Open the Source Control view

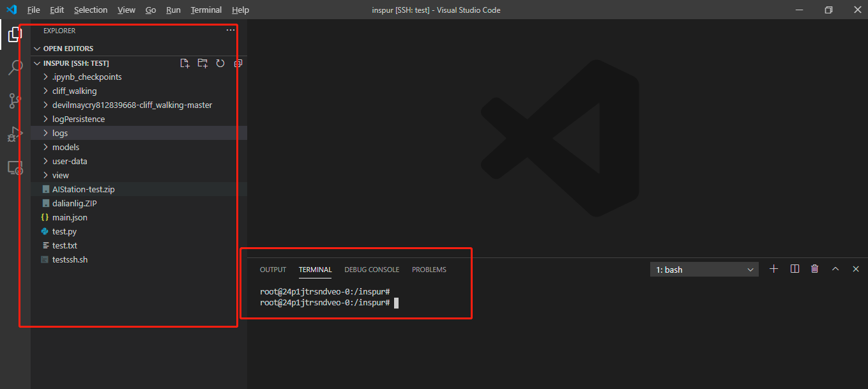click(x=15, y=101)
